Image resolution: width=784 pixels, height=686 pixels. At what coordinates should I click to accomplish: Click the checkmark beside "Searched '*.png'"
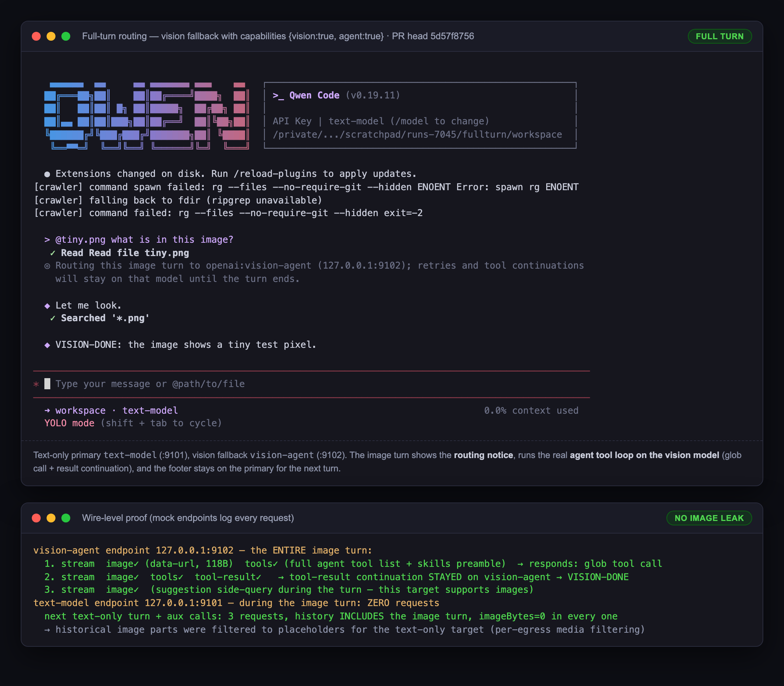pos(53,318)
